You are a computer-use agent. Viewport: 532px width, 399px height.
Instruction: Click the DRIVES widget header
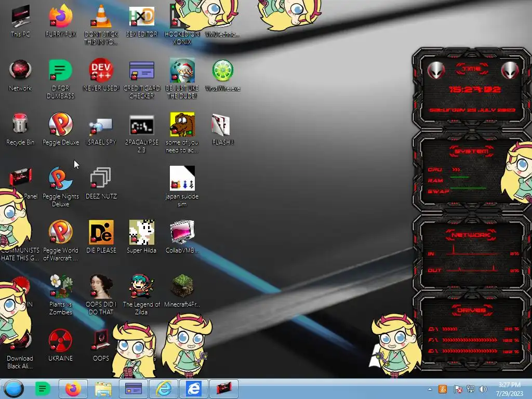(471, 310)
